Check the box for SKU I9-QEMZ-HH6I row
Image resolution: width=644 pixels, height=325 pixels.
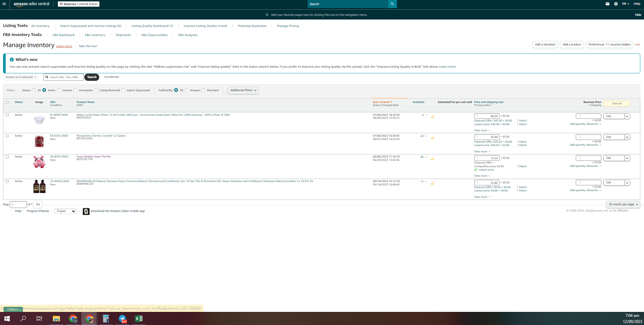[x=7, y=115]
